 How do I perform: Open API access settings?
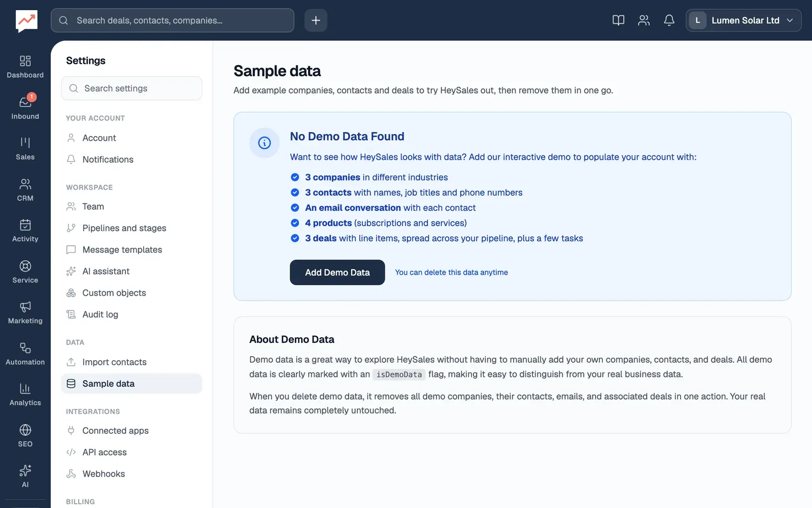coord(131,452)
